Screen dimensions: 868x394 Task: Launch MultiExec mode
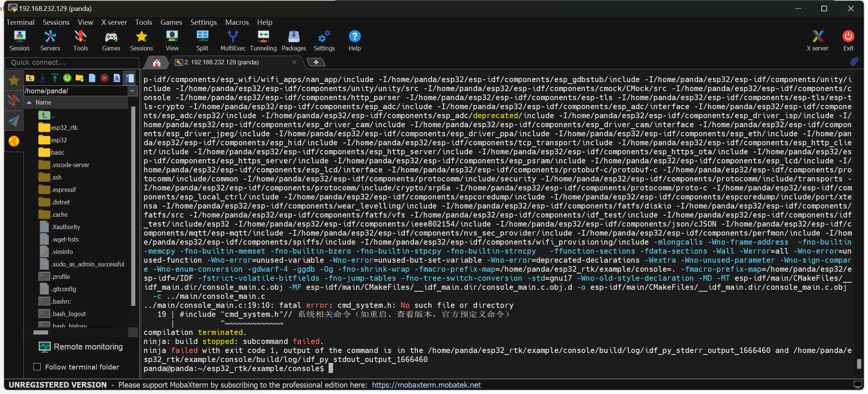point(233,41)
